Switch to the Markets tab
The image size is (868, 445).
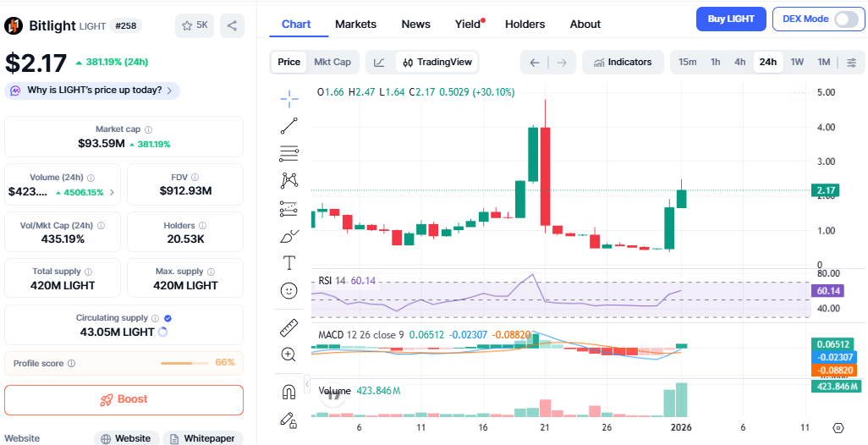click(355, 24)
